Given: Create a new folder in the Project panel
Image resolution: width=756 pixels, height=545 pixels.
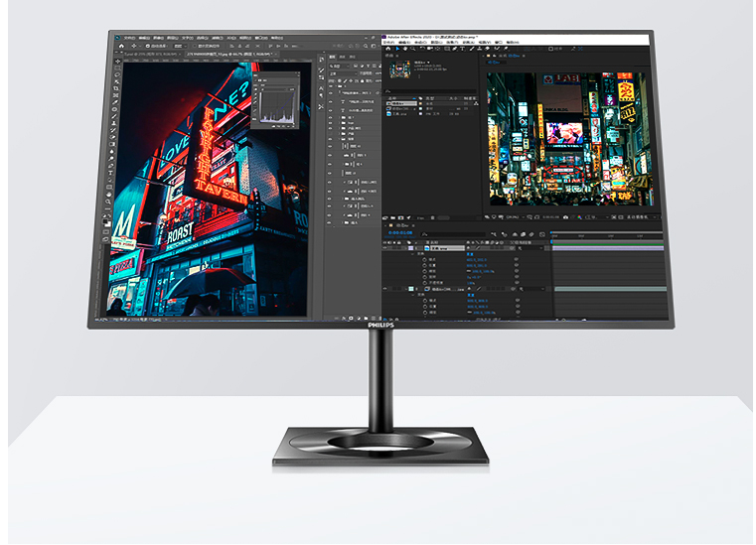Looking at the screenshot, I should pyautogui.click(x=392, y=217).
